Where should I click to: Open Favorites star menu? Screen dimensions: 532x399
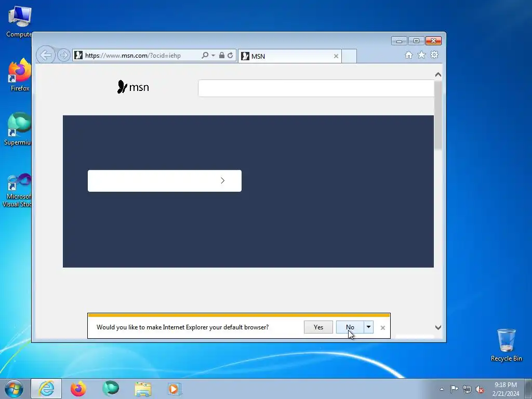point(421,55)
